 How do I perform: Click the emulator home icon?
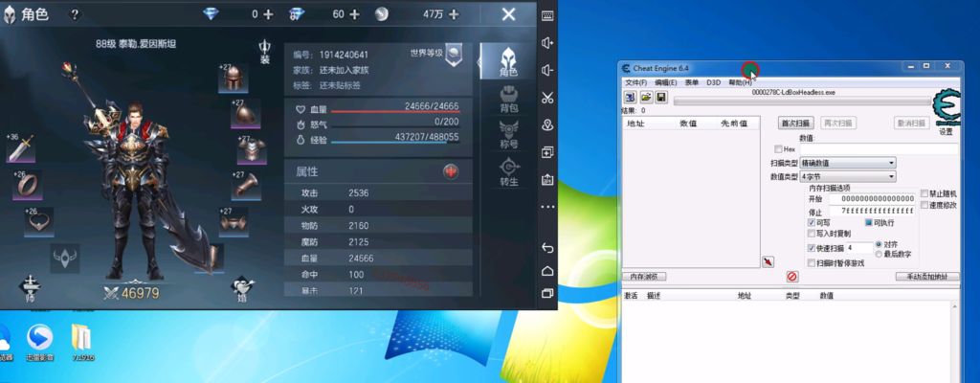coord(547,270)
